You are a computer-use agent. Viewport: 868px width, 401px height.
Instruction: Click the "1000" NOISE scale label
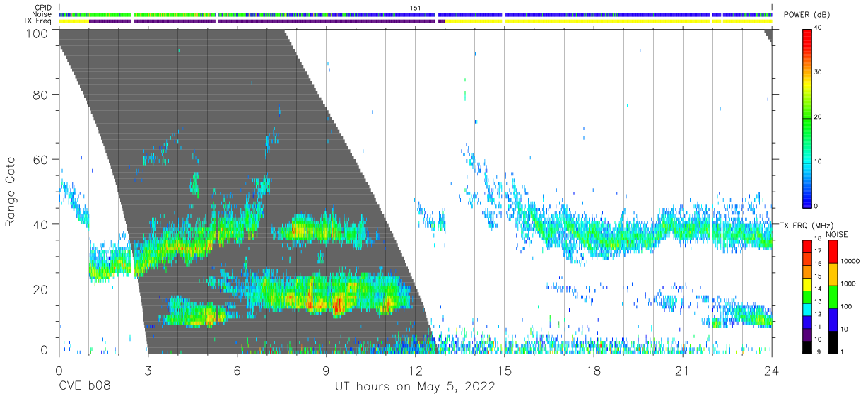(x=848, y=284)
